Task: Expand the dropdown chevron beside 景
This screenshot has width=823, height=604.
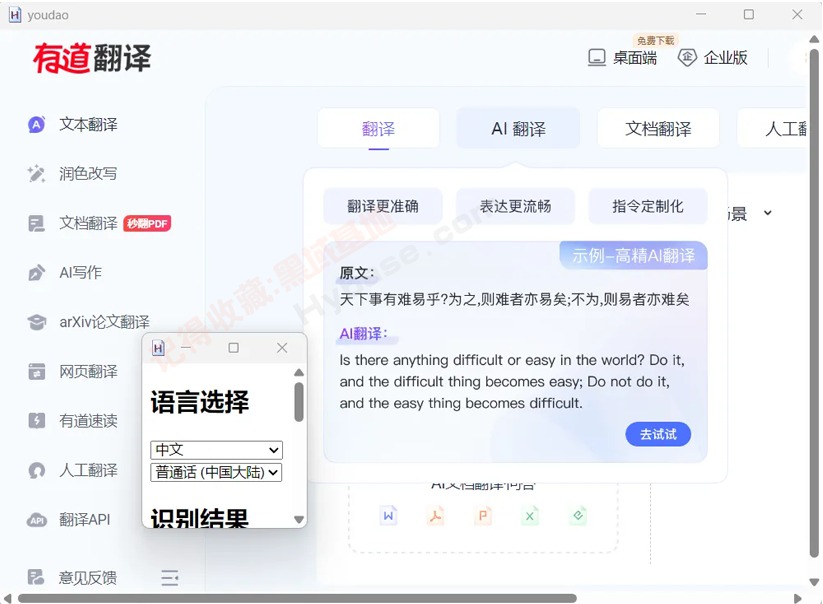Action: tap(767, 213)
